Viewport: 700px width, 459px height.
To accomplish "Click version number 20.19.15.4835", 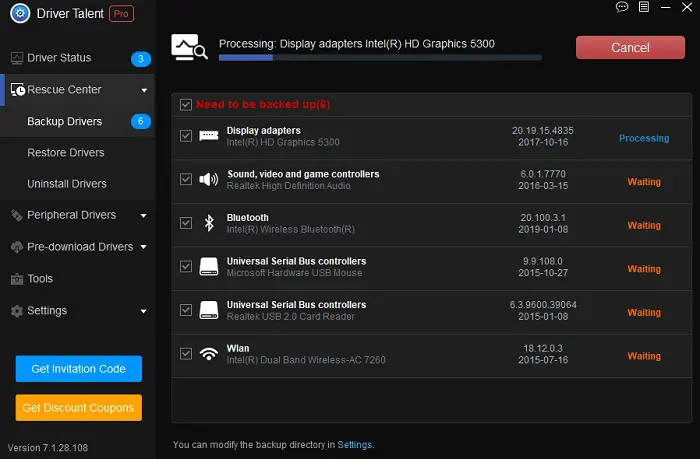I will tap(542, 131).
